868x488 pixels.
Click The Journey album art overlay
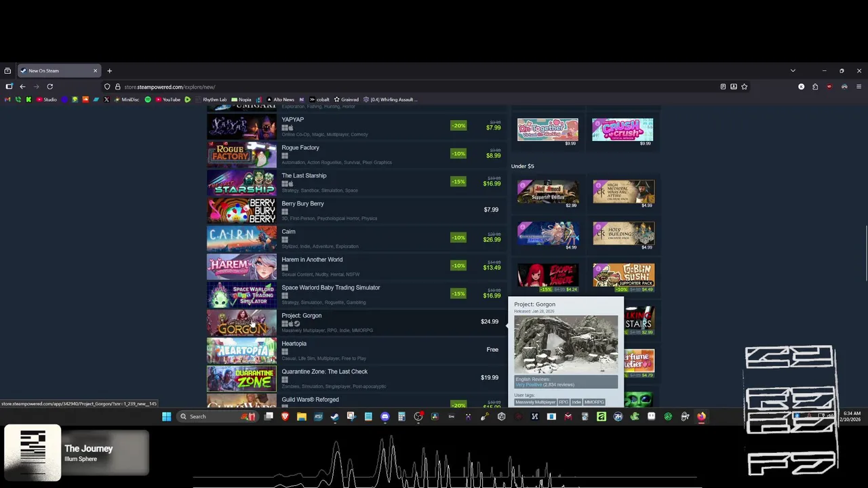[33, 453]
